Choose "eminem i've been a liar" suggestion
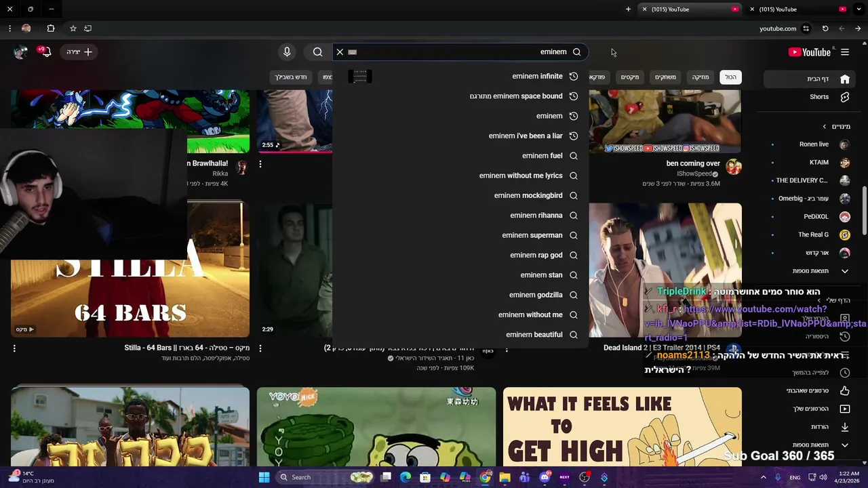 pyautogui.click(x=460, y=136)
